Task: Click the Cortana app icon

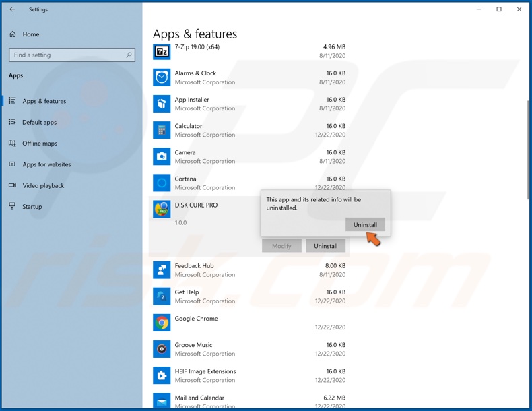Action: (162, 183)
